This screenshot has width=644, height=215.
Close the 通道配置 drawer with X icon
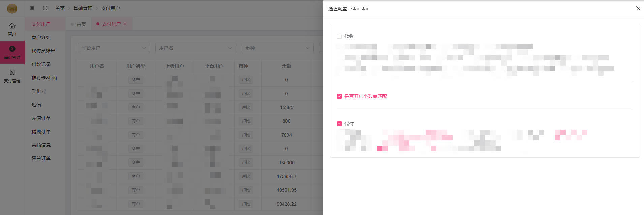(638, 8)
